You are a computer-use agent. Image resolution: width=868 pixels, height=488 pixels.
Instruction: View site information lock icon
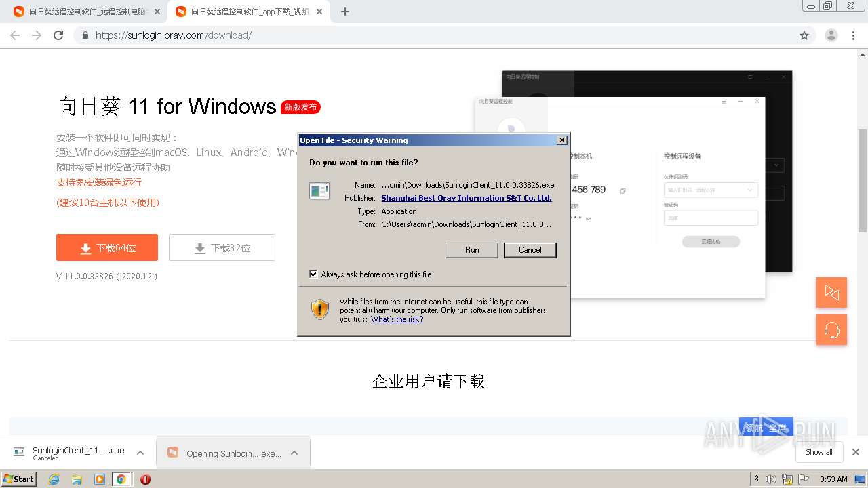pyautogui.click(x=85, y=35)
